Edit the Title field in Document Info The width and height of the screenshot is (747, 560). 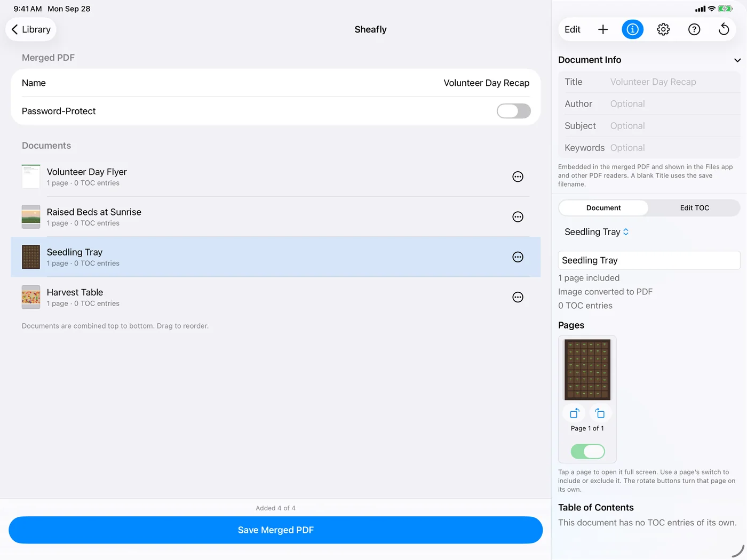click(649, 82)
